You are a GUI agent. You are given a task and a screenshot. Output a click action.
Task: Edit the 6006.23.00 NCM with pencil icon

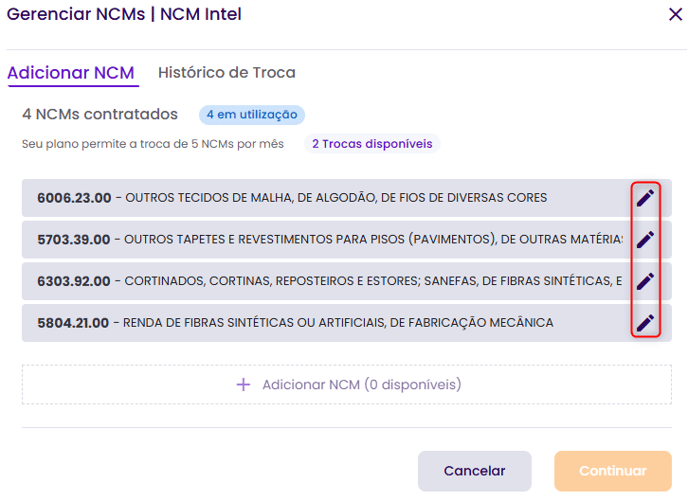pyautogui.click(x=646, y=198)
